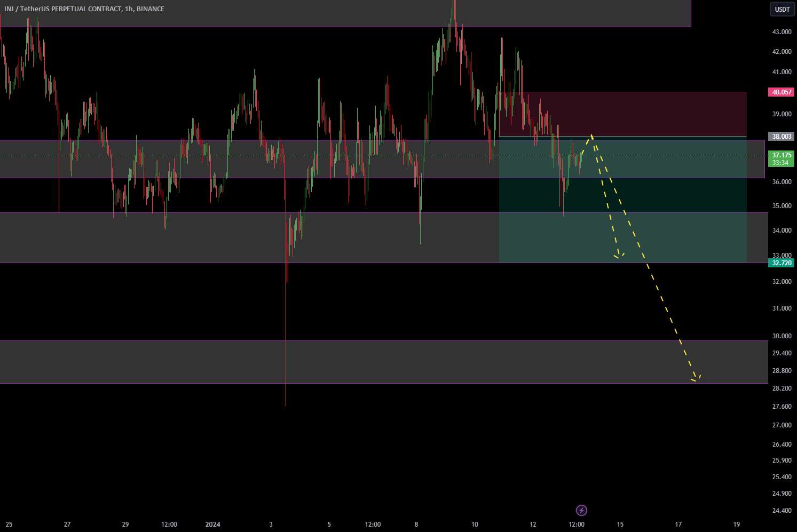Click the 33:34 candle countdown timer
The width and height of the screenshot is (797, 532).
782,163
